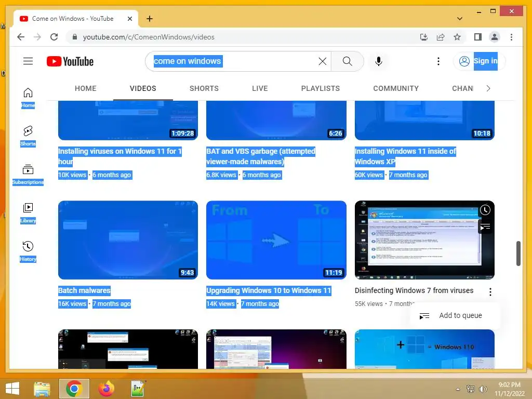The image size is (532, 399).
Task: Clear the search box with the X
Action: coord(322,61)
